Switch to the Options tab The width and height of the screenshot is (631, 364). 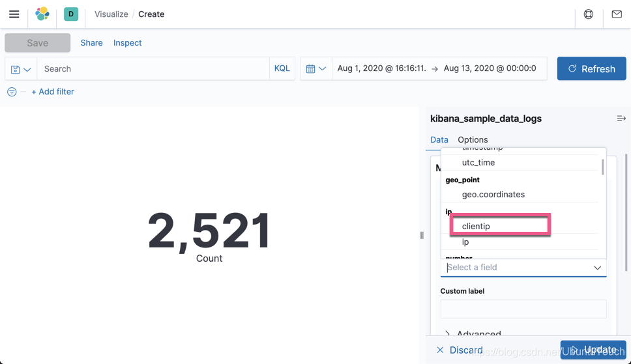[473, 139]
